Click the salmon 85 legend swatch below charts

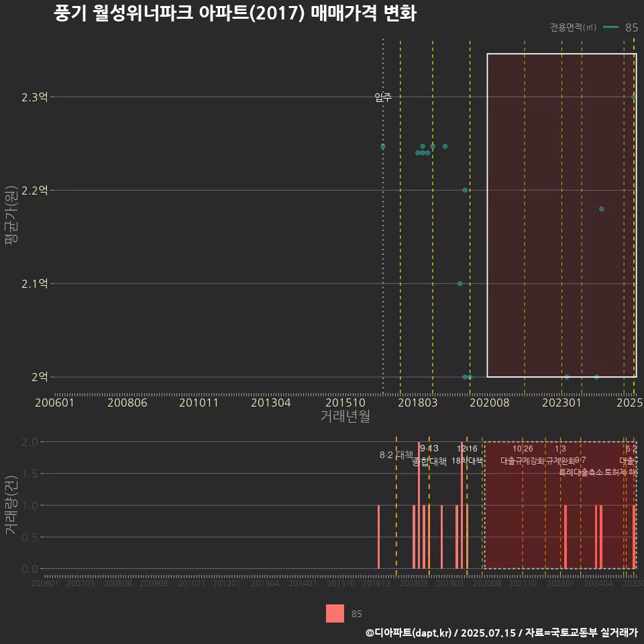point(335,613)
